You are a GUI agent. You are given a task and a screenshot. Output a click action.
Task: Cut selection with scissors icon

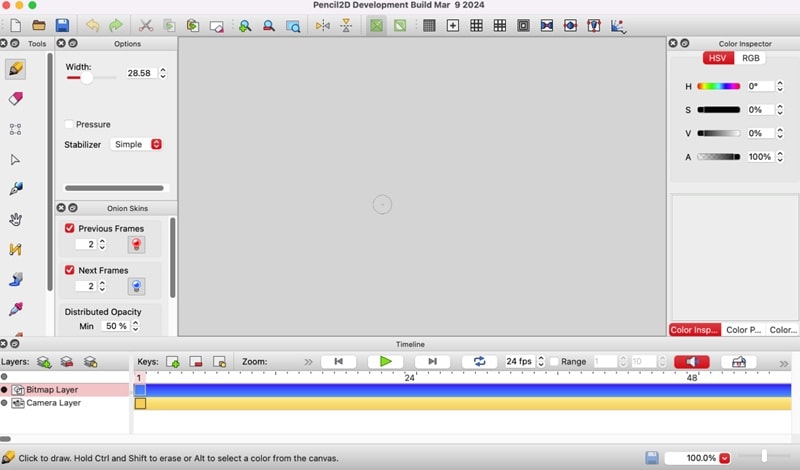click(x=146, y=26)
